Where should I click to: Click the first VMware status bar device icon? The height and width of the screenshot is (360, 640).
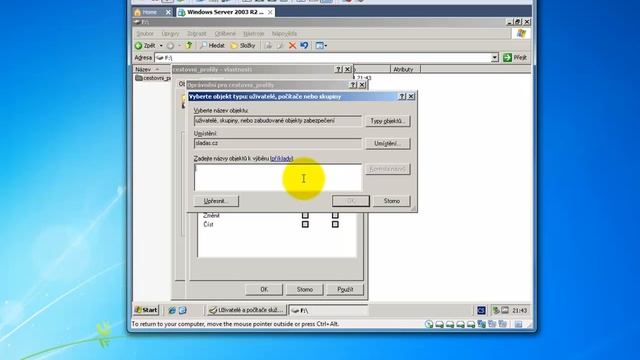click(429, 324)
